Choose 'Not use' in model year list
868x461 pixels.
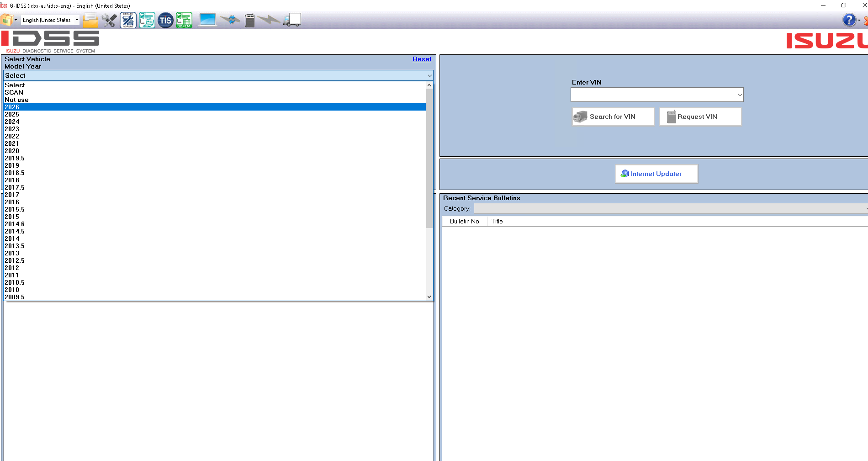215,100
